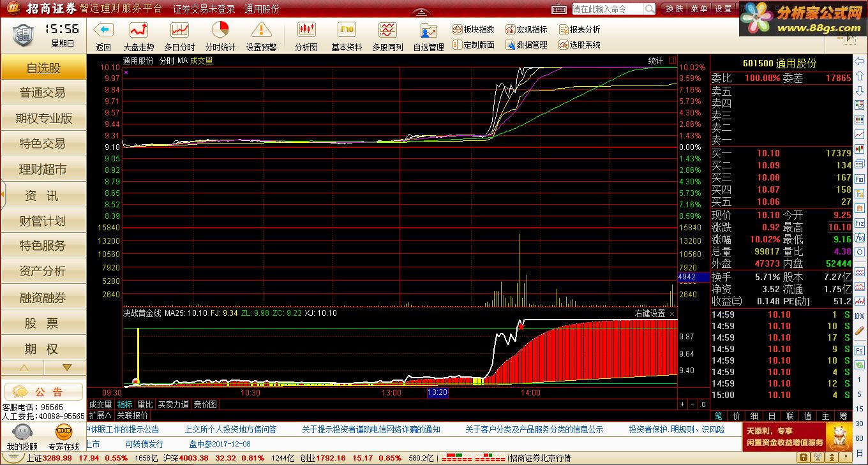Open 定制版面 custom layout
The height and width of the screenshot is (465, 868).
[x=473, y=45]
